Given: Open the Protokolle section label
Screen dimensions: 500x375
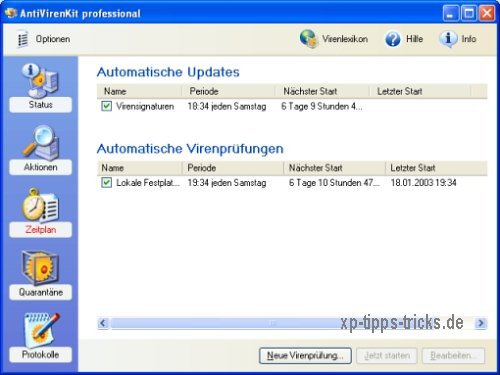Looking at the screenshot, I should [41, 355].
